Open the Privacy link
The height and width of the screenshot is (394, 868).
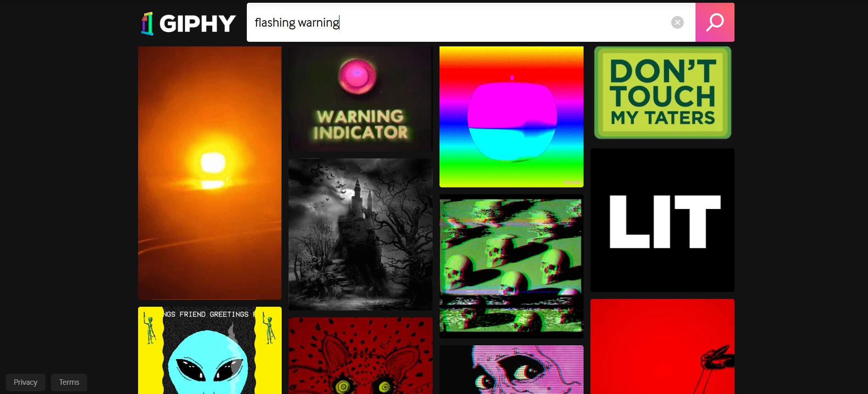[26, 382]
